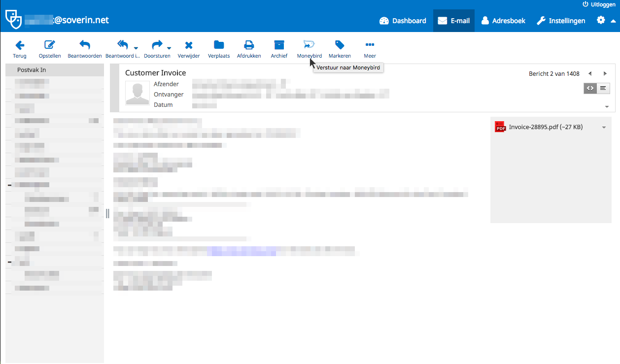This screenshot has height=364, width=620.
Task: Delete this email with Verwijder
Action: pos(189,48)
